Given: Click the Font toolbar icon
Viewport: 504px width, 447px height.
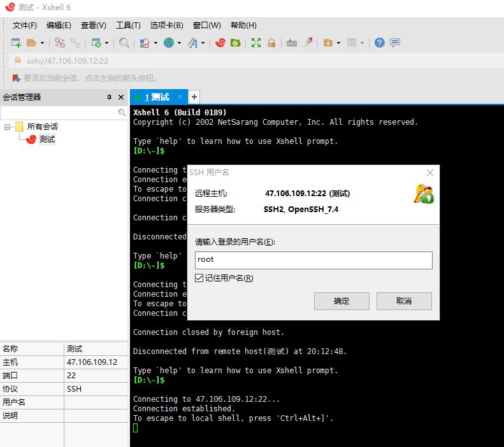Looking at the screenshot, I should point(192,43).
